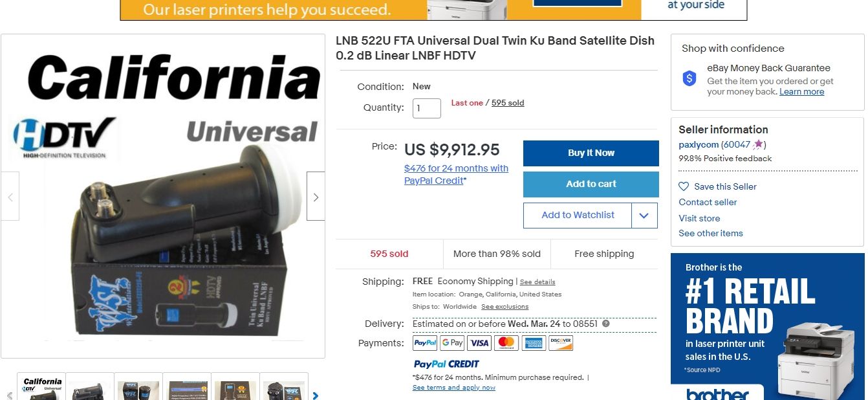
Task: Visit the seller's store
Action: tap(699, 218)
